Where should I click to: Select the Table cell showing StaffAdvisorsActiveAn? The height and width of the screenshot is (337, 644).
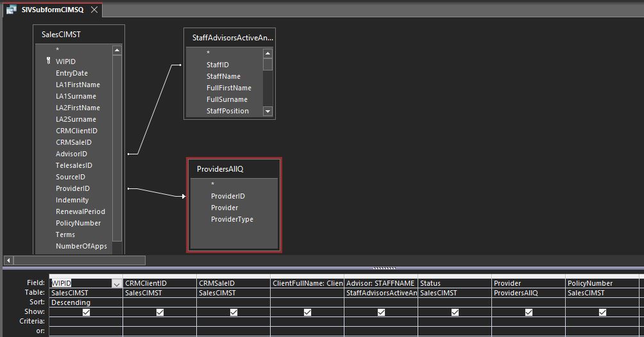point(381,293)
